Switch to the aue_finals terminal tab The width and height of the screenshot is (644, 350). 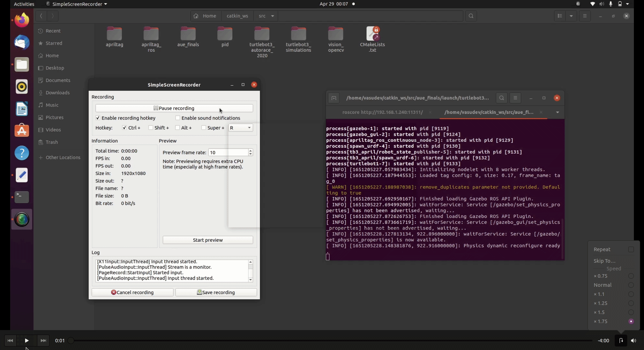(489, 112)
